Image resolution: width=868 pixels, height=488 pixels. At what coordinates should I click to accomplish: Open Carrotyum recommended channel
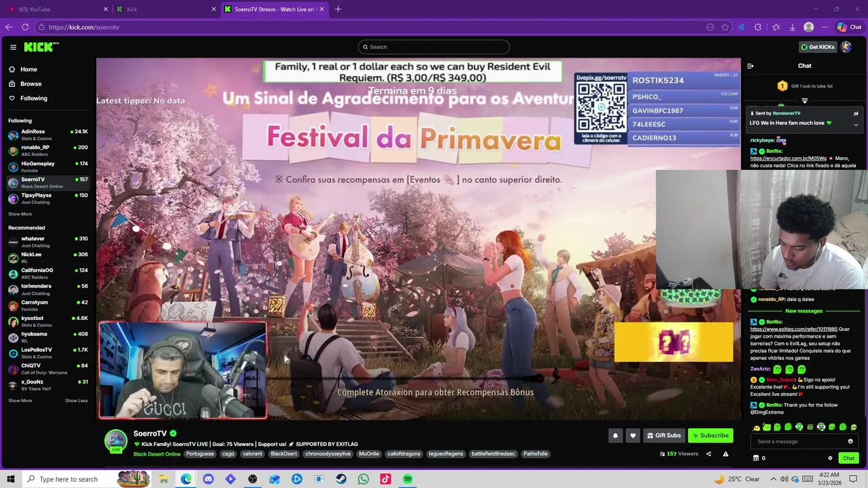pos(47,305)
